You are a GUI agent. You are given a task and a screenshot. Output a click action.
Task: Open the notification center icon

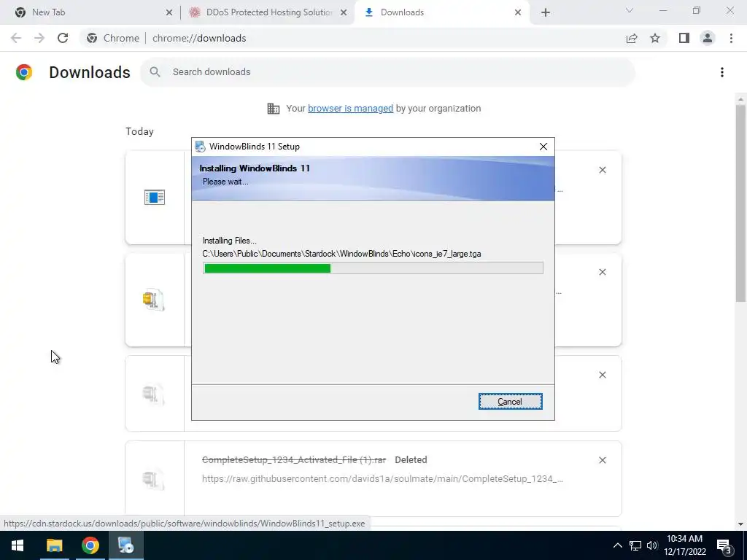coord(724,545)
